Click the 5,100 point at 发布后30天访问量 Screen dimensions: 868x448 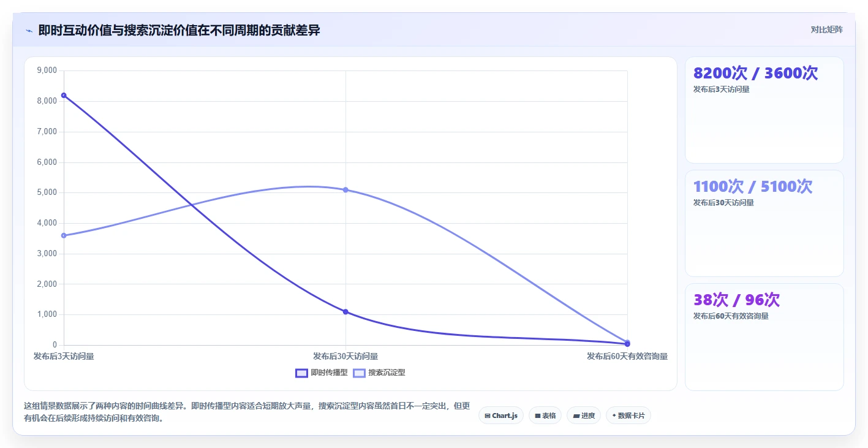[x=345, y=190]
